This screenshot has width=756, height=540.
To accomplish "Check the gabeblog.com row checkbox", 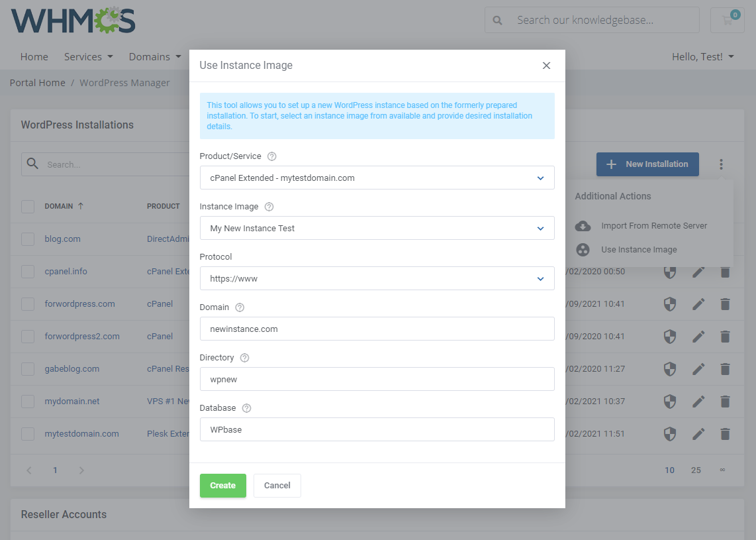I will click(28, 368).
